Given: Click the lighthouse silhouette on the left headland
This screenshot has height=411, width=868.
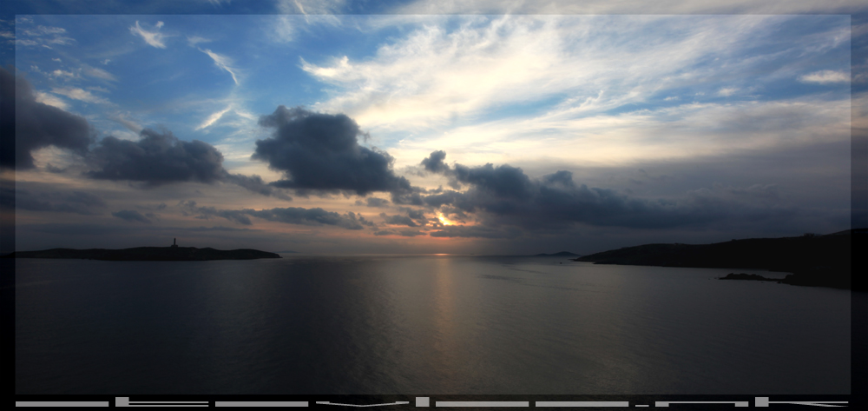Looking at the screenshot, I should (174, 243).
